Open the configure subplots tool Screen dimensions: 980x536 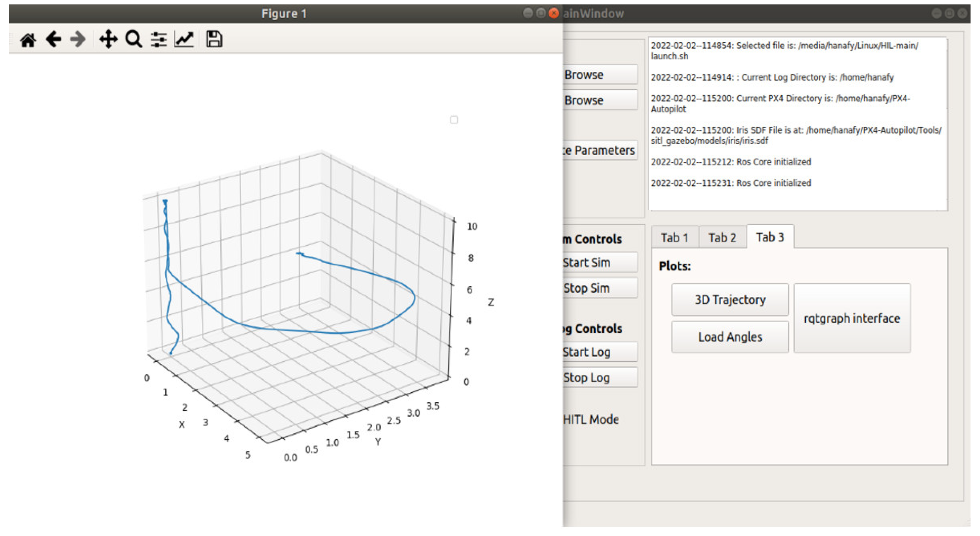pyautogui.click(x=158, y=40)
